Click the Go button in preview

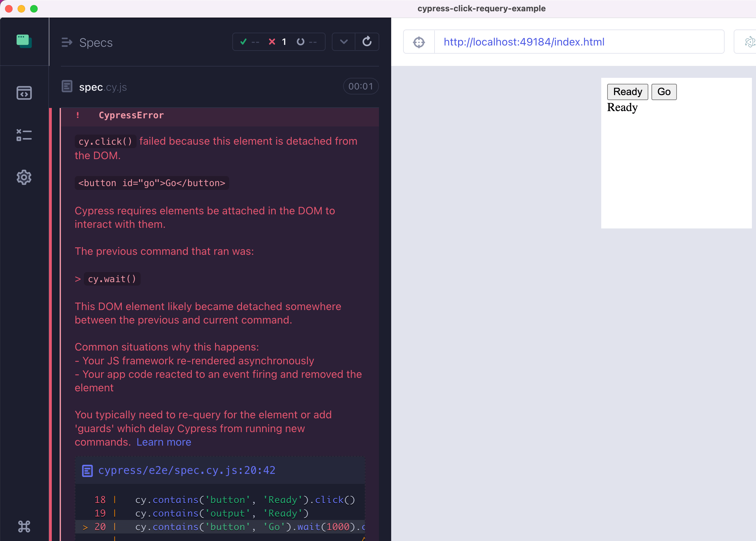click(663, 92)
